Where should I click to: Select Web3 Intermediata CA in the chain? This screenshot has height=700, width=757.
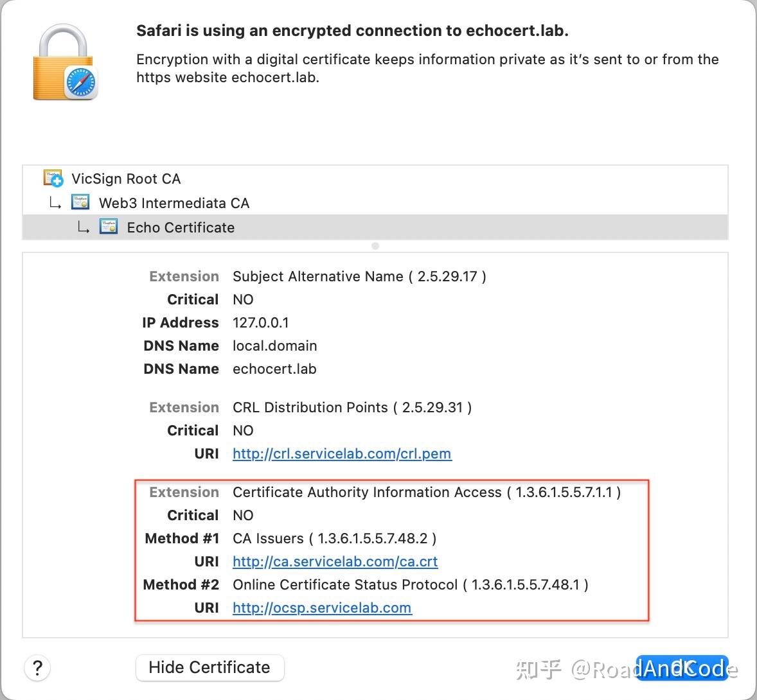point(174,203)
